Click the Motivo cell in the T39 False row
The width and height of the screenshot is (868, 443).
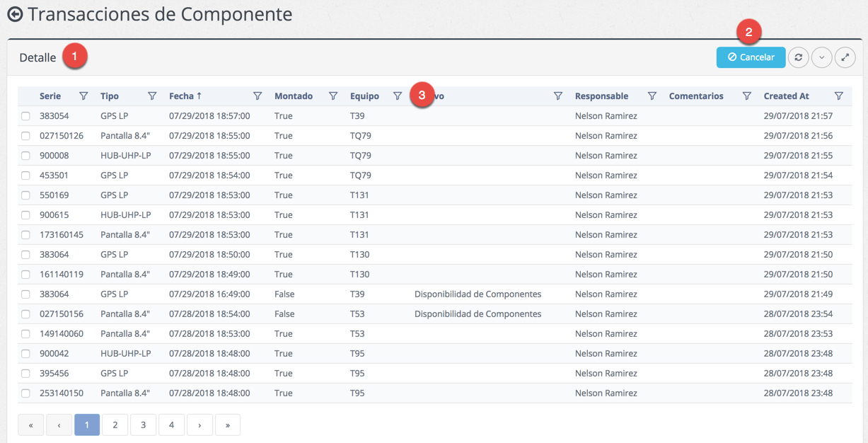478,294
